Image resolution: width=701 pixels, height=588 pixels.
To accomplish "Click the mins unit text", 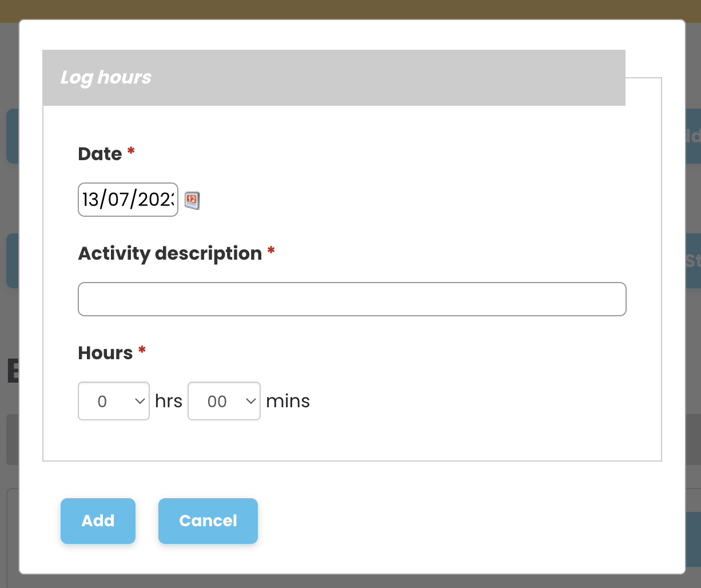I will [x=288, y=401].
